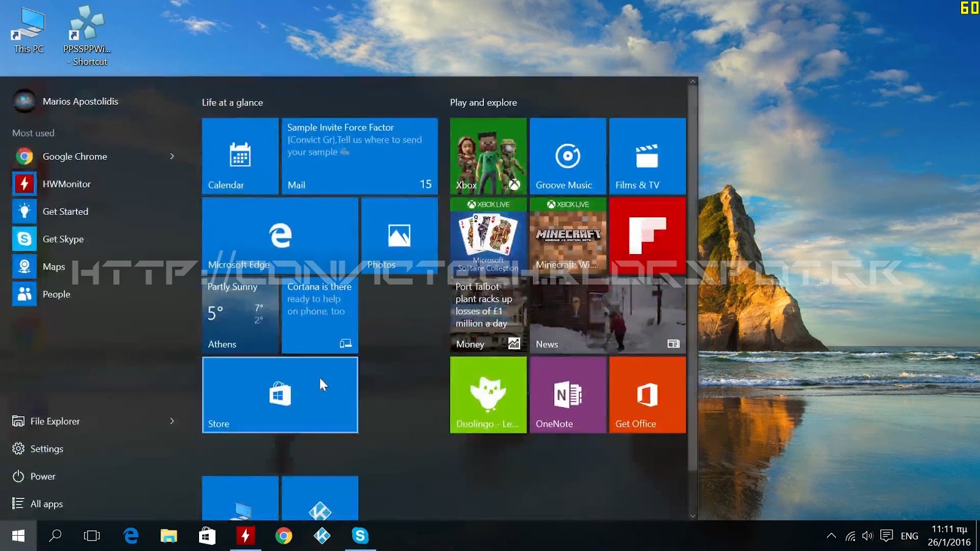Switch to Skype on the taskbar

(x=360, y=536)
